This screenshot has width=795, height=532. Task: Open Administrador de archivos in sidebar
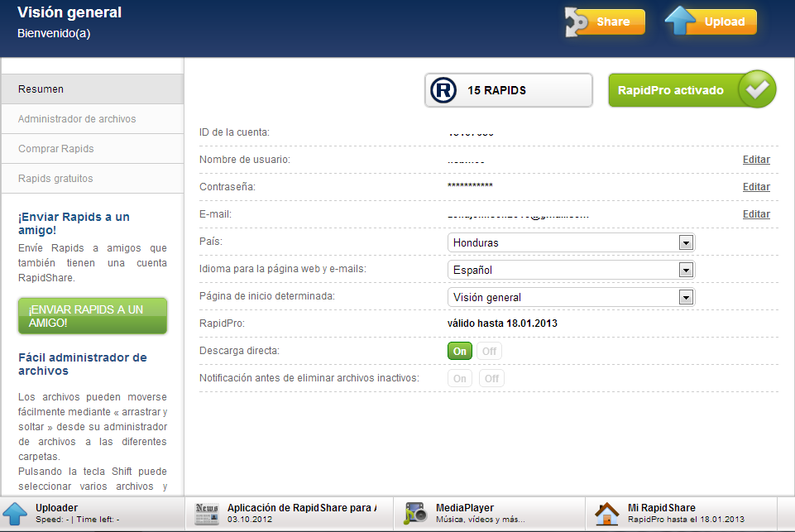pos(93,119)
